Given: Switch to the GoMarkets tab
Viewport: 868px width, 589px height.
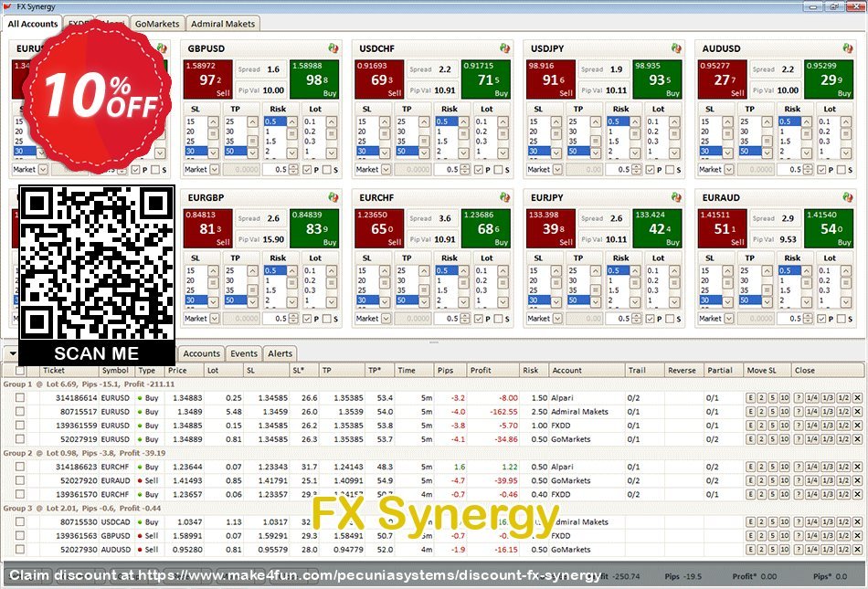Looking at the screenshot, I should pyautogui.click(x=157, y=24).
